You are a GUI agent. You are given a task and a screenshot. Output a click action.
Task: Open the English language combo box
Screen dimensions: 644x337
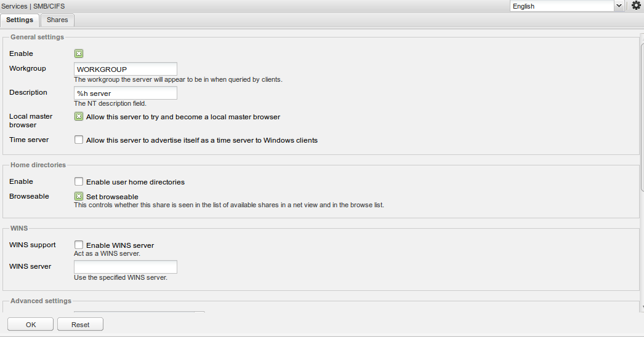point(567,6)
